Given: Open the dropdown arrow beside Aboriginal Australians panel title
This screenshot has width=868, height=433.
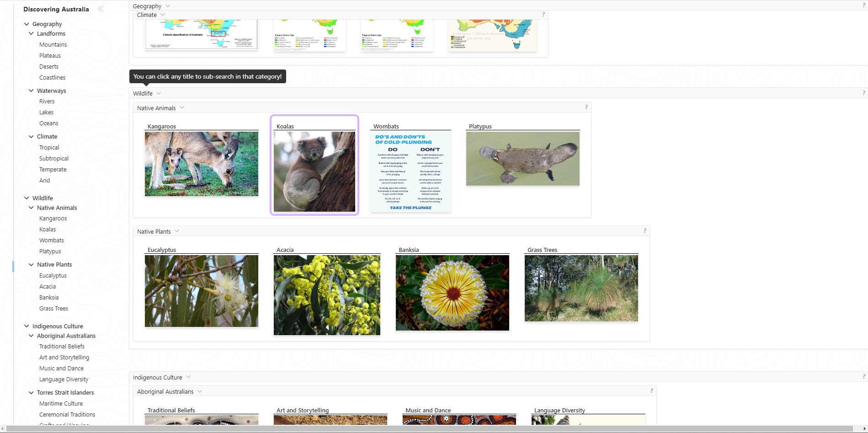Looking at the screenshot, I should 200,391.
